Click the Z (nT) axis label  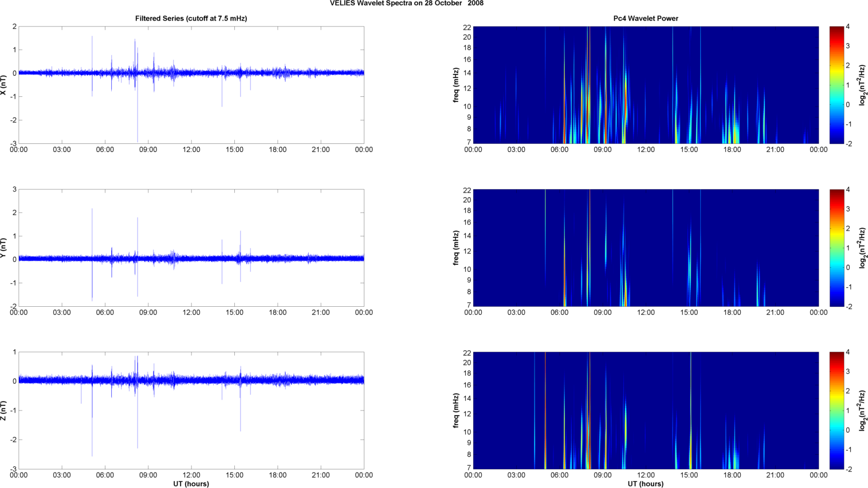click(x=3, y=411)
